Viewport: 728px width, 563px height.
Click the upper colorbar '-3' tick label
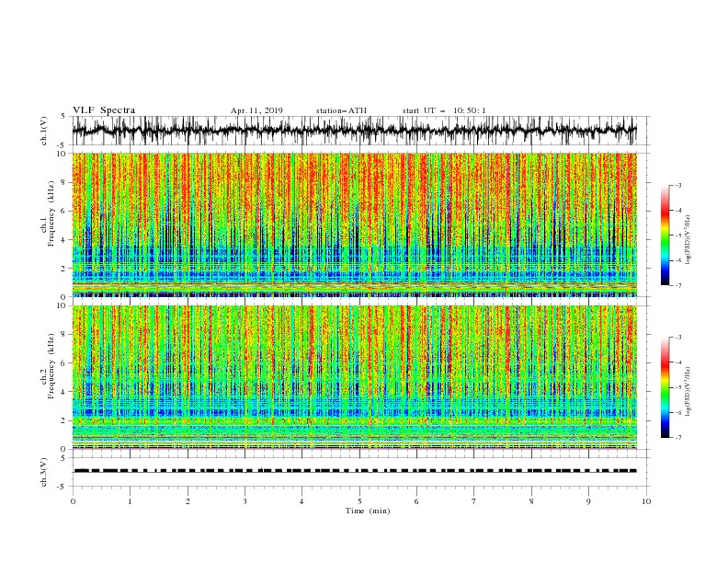tap(677, 185)
